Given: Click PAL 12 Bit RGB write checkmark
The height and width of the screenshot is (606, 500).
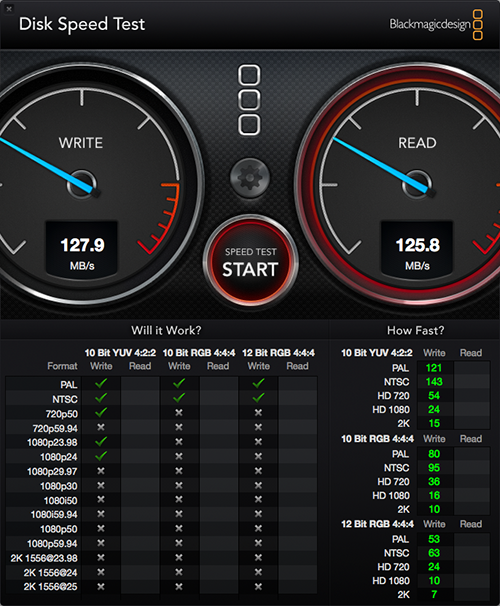Looking at the screenshot, I should tap(258, 383).
